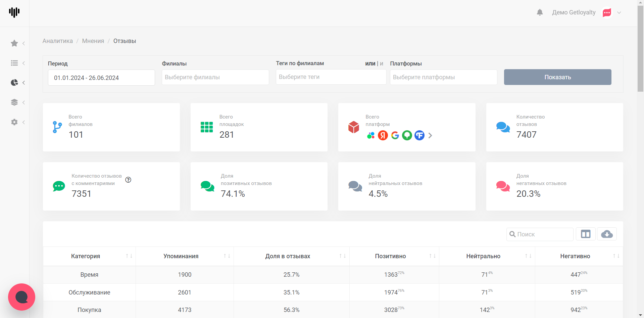Viewport: 644px width, 318px height.
Task: Click the Google platform icon
Action: pyautogui.click(x=395, y=135)
